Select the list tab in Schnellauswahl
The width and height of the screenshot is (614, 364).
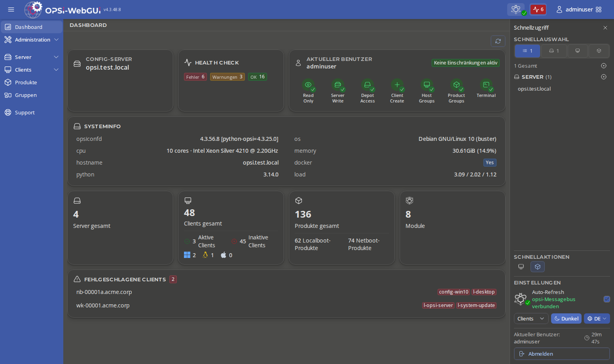point(527,51)
